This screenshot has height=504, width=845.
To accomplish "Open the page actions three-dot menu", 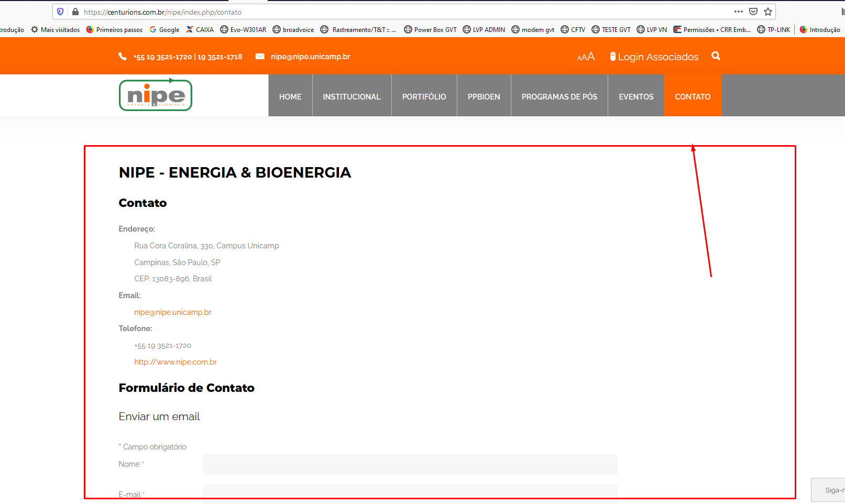I will pyautogui.click(x=739, y=12).
